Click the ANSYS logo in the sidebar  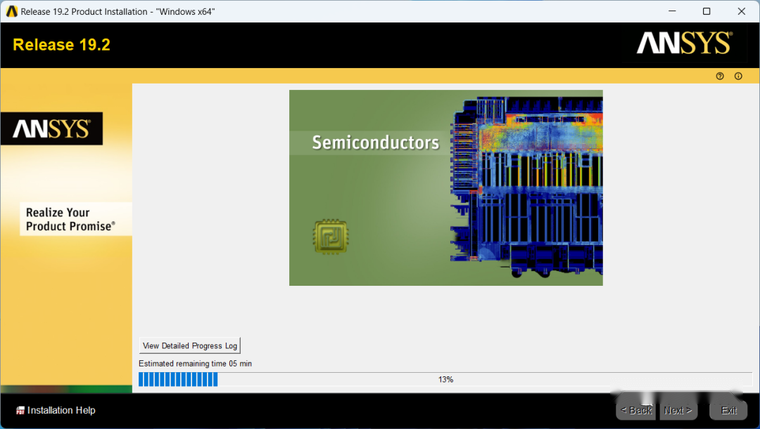pos(51,128)
